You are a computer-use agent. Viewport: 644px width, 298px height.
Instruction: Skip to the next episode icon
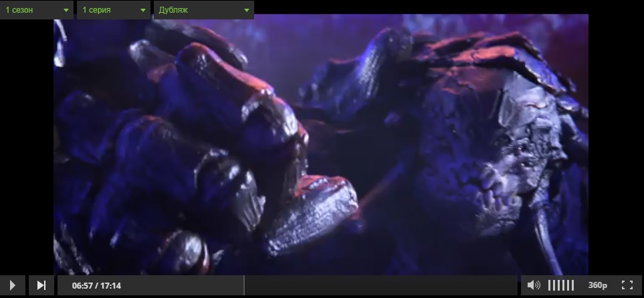[41, 286]
